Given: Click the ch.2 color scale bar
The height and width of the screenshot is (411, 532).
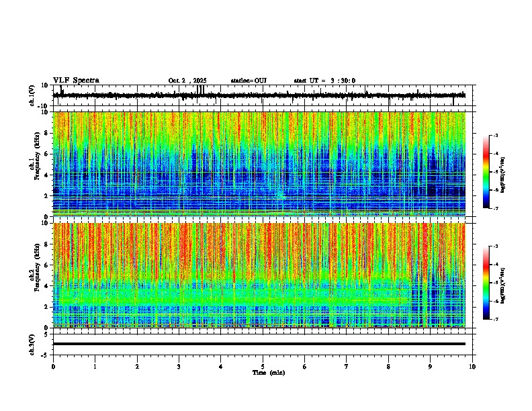Looking at the screenshot, I should click(486, 283).
